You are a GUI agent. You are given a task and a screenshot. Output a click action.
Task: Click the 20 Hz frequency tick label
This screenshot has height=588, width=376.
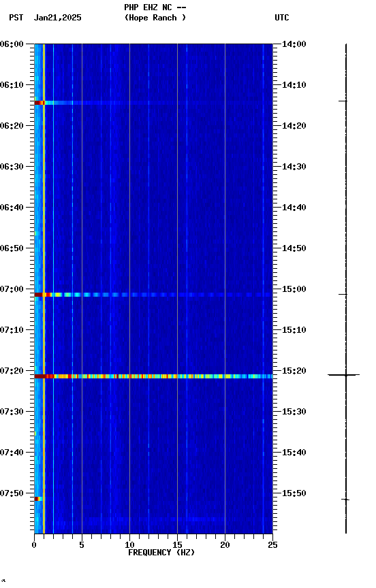pos(225,545)
